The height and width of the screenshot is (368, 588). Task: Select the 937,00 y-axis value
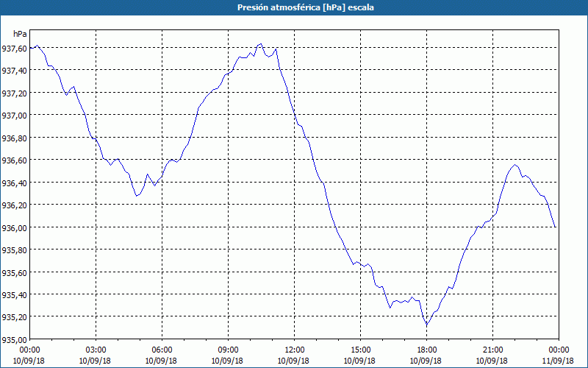(14, 116)
